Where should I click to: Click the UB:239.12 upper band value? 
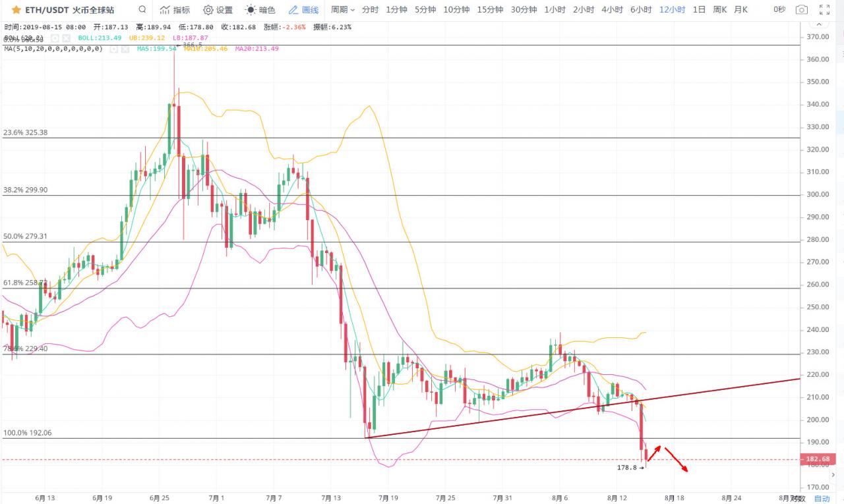pyautogui.click(x=146, y=38)
